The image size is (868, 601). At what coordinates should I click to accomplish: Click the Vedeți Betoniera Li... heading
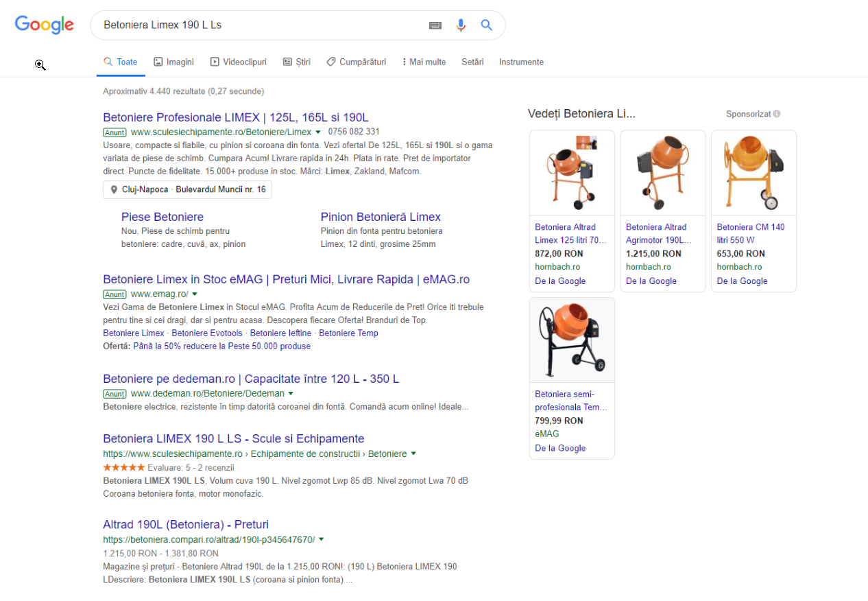tap(581, 114)
